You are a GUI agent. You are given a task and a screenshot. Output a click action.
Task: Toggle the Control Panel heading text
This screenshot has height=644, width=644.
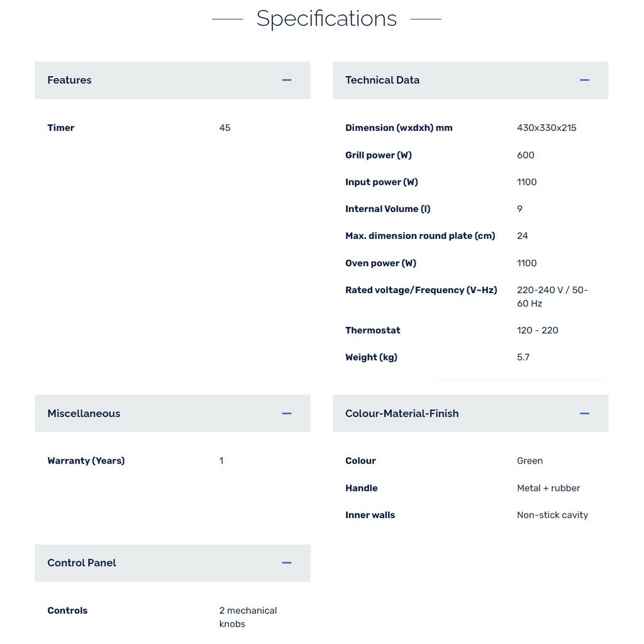(x=82, y=563)
